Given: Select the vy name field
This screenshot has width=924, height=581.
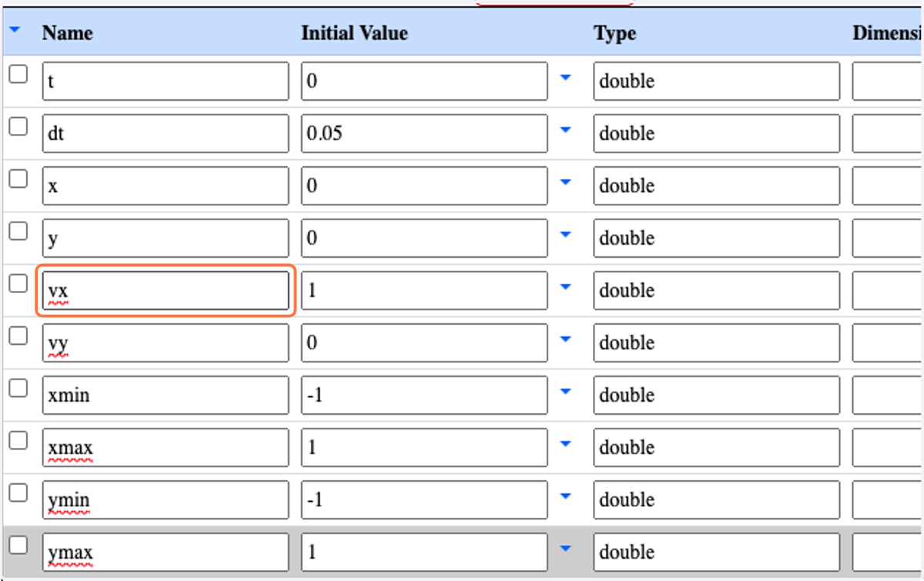Looking at the screenshot, I should click(x=166, y=343).
